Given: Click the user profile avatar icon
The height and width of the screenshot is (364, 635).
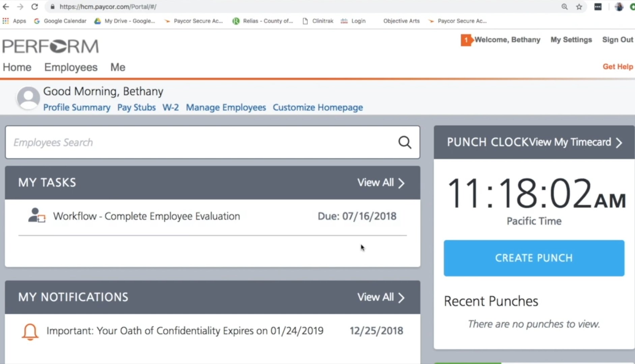Looking at the screenshot, I should coord(28,98).
